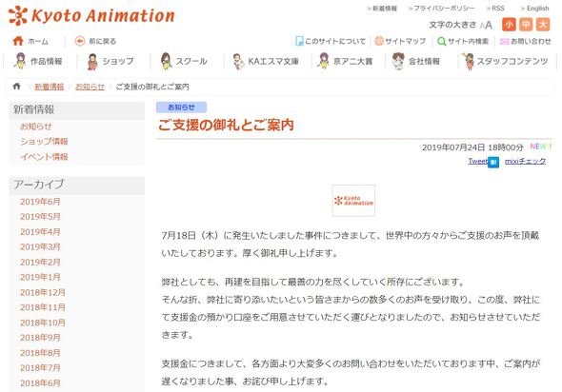Open プライバシーポリシー link
562x392 pixels.
(x=442, y=9)
